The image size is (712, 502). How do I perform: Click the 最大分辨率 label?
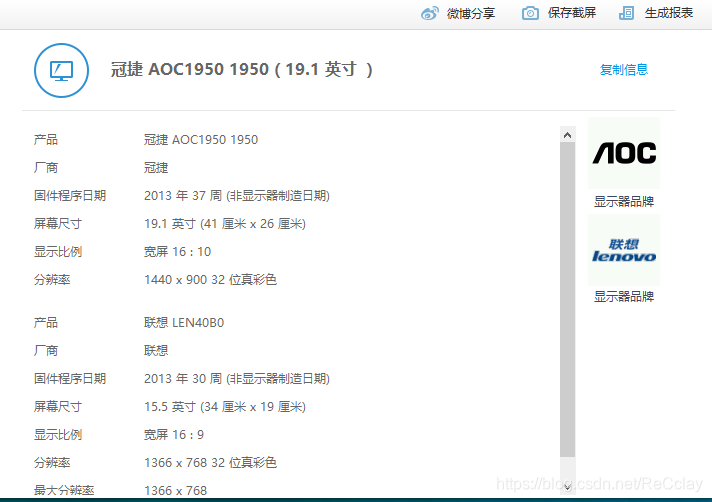click(x=64, y=491)
